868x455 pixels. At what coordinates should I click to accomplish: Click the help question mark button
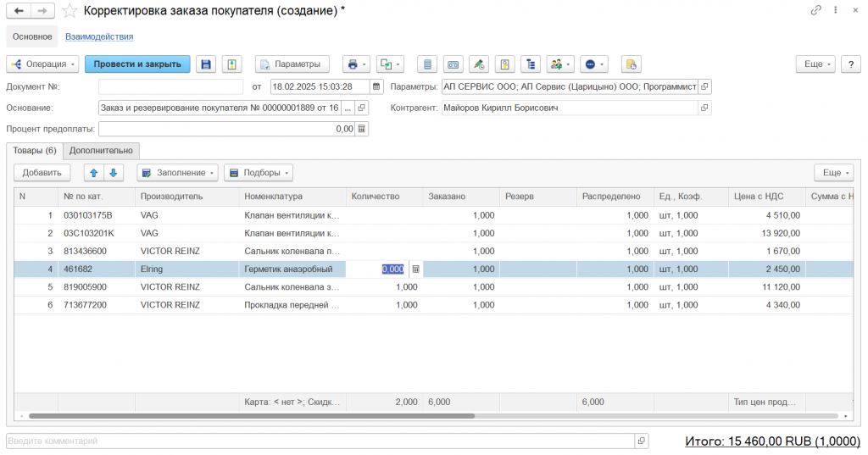pyautogui.click(x=849, y=64)
